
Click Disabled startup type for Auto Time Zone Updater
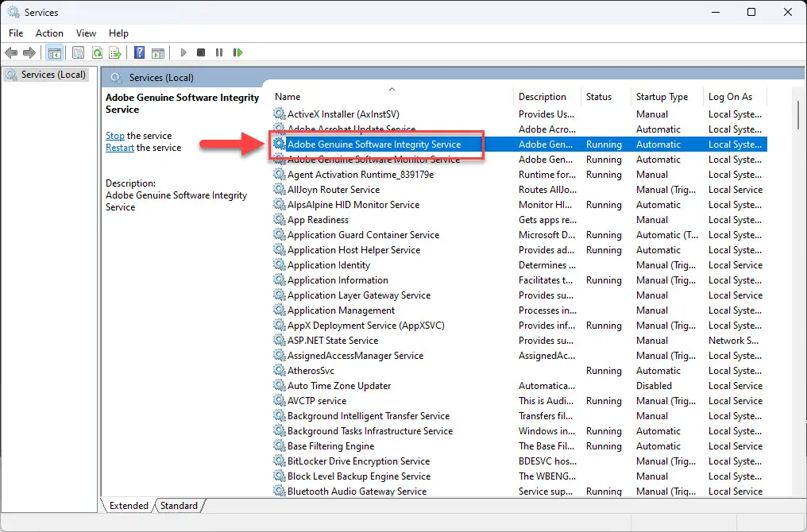654,385
